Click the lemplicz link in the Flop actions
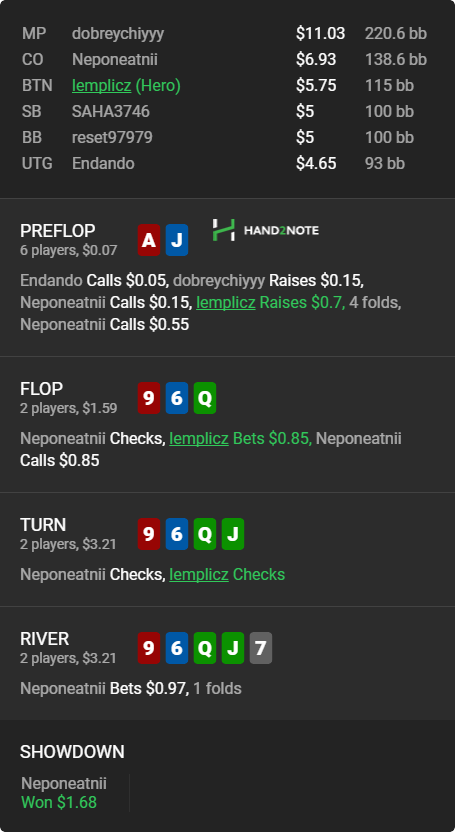The height and width of the screenshot is (832, 455). tap(199, 439)
